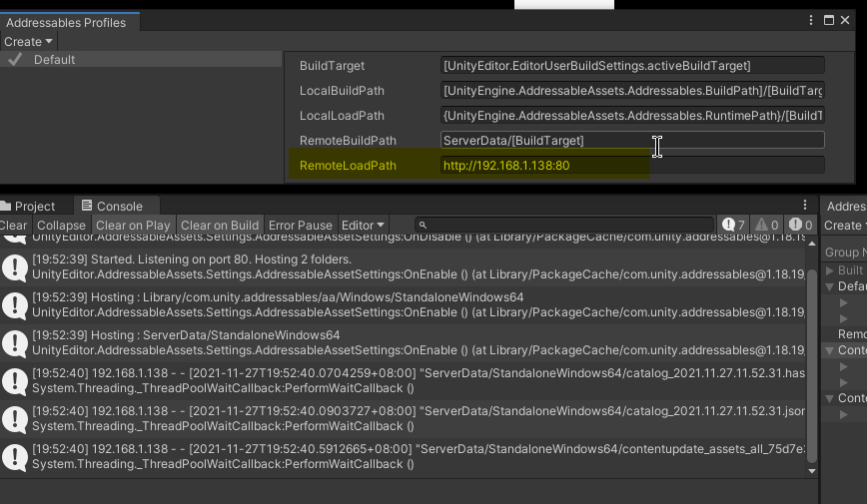Toggle info messages filter showing 7
867x504 pixels.
(733, 225)
